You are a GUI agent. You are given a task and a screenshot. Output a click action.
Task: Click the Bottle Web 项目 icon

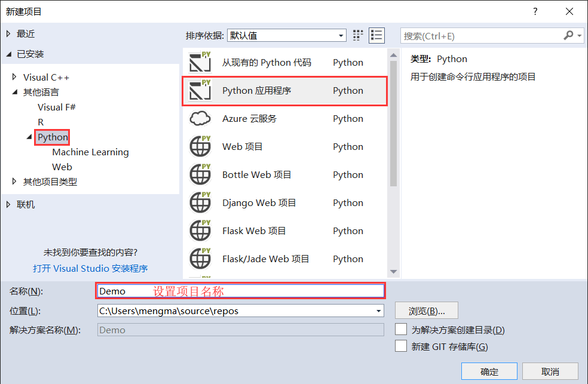[x=200, y=174]
